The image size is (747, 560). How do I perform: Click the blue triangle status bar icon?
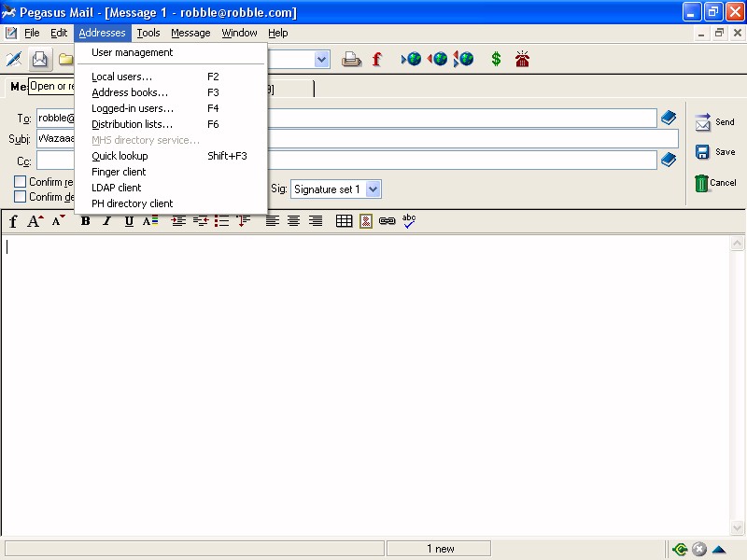pos(719,550)
